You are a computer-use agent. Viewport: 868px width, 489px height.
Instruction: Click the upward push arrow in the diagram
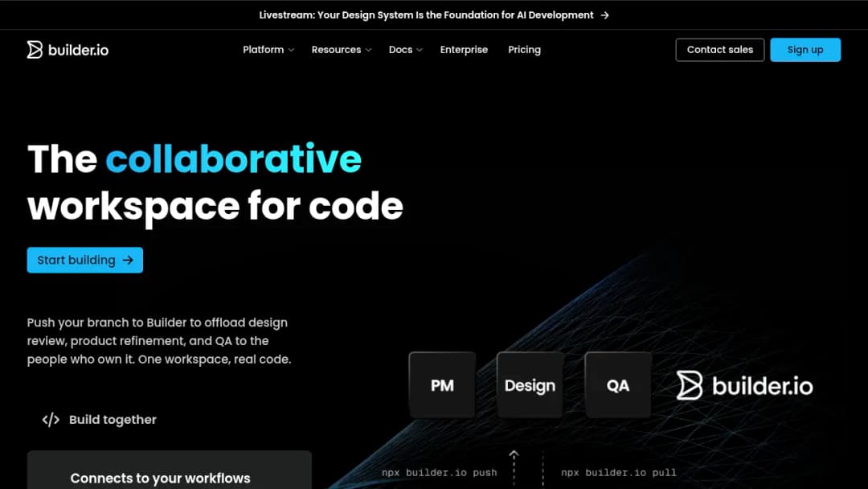click(514, 466)
